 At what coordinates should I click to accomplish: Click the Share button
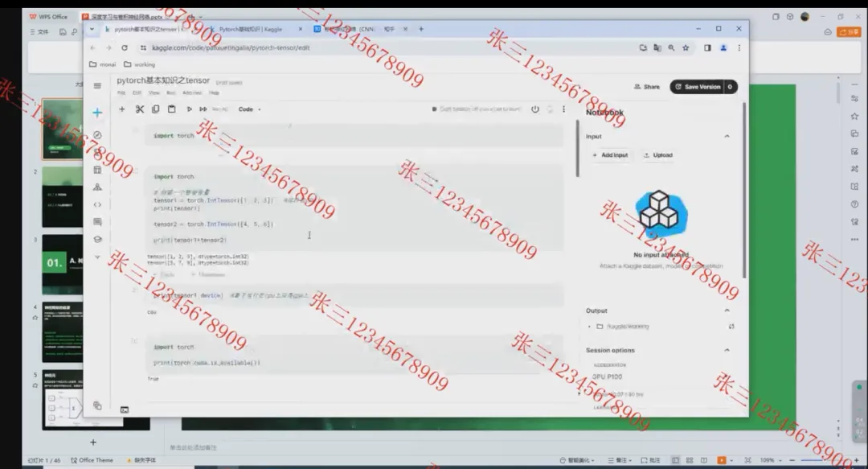[647, 87]
